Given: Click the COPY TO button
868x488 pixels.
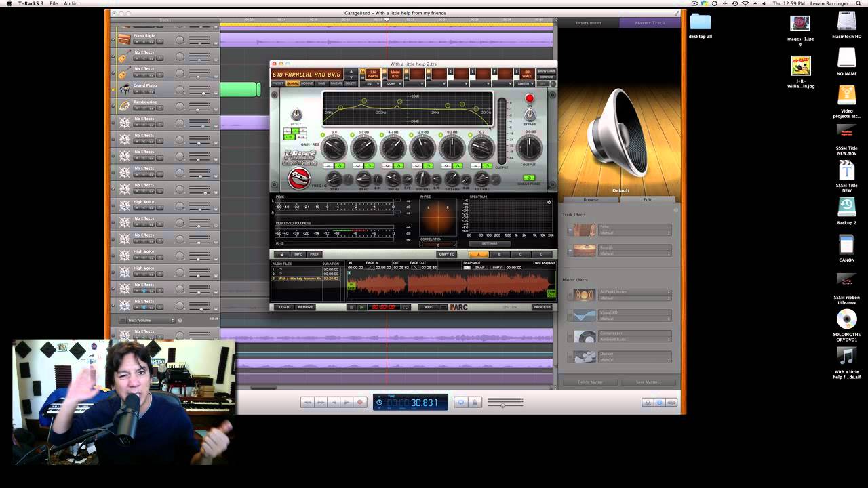Looking at the screenshot, I should tap(447, 254).
